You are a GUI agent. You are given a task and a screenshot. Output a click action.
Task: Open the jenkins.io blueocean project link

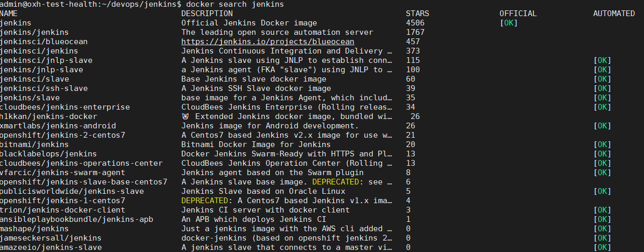tap(268, 42)
